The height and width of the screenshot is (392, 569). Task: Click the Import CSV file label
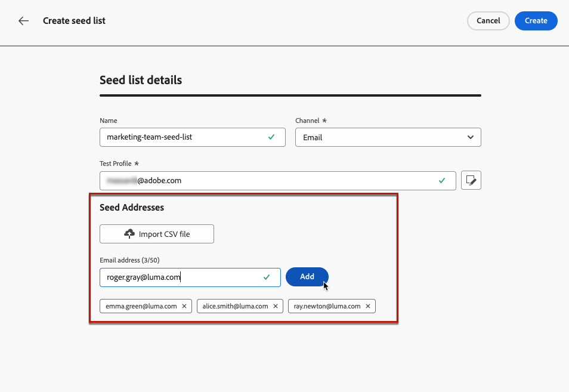pos(164,234)
